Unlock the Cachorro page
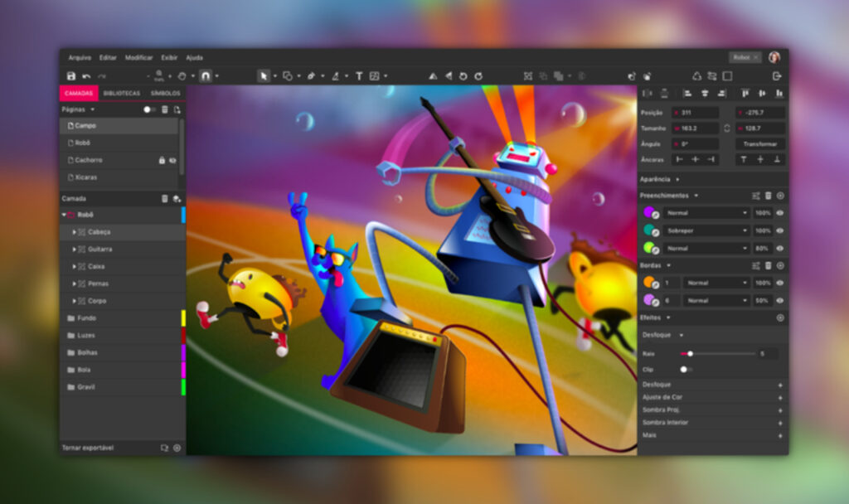849x504 pixels. coord(162,160)
